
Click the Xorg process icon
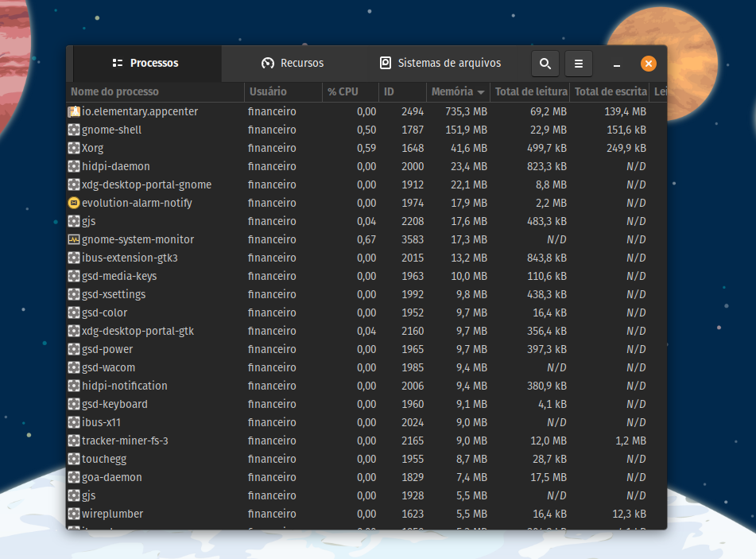[74, 148]
